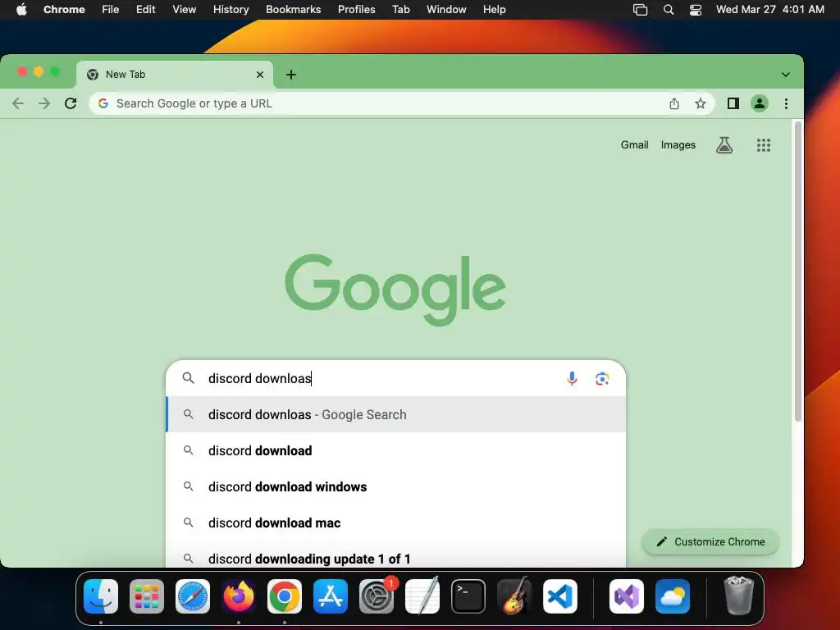Choose the 'discord download mac' suggestion

click(396, 523)
